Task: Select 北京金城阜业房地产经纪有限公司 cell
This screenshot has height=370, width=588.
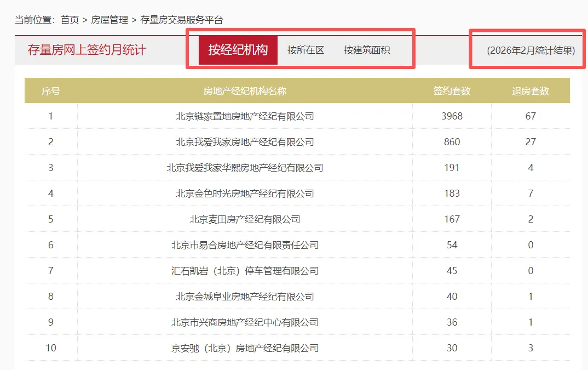Action: pyautogui.click(x=245, y=297)
